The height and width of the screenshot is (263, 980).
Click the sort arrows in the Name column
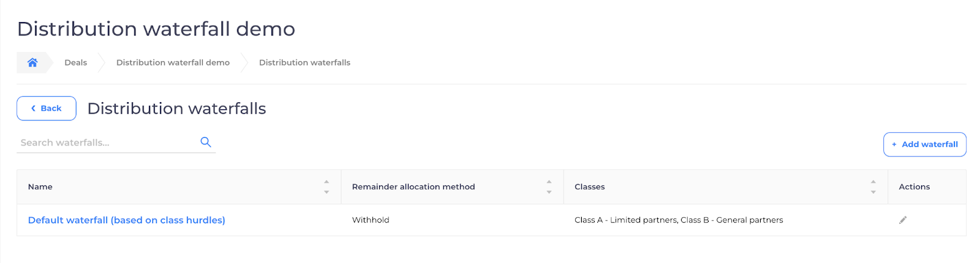pos(326,187)
